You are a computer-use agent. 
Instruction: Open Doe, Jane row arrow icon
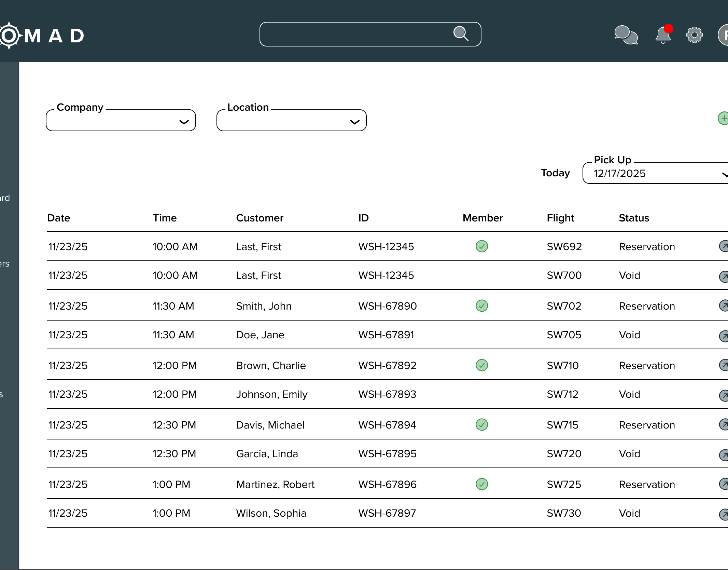[x=724, y=336]
